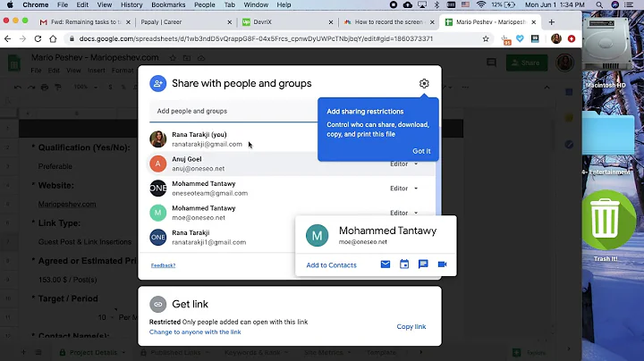
Task: Click the green Share button in Sheets
Action: tap(527, 63)
